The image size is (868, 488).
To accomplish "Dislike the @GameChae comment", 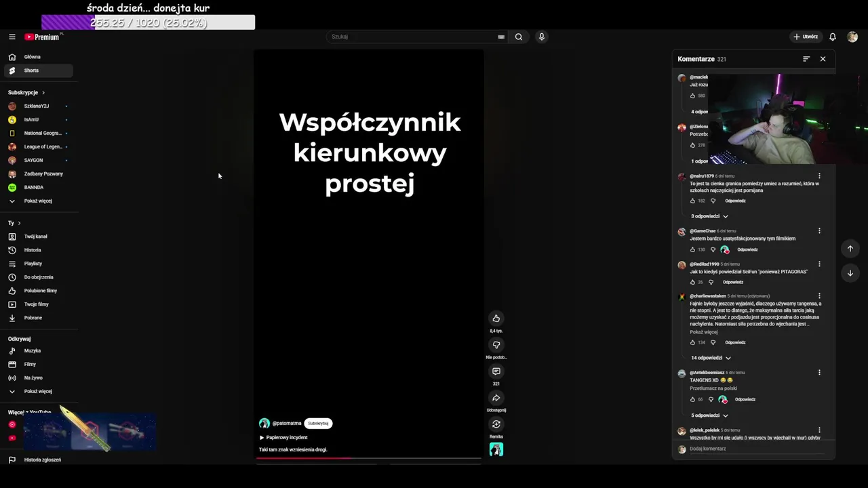I will [x=713, y=249].
